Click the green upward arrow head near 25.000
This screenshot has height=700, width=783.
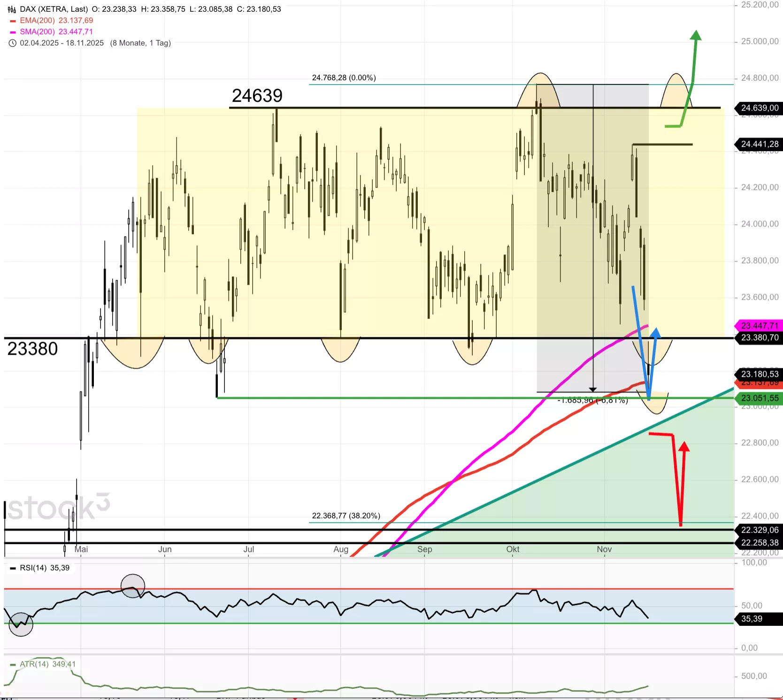tap(696, 36)
